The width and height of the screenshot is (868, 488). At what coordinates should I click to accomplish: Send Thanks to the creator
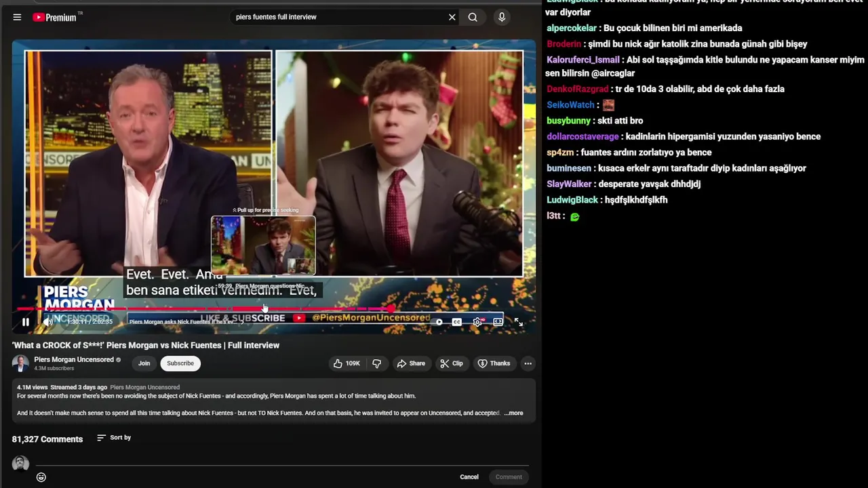point(494,363)
